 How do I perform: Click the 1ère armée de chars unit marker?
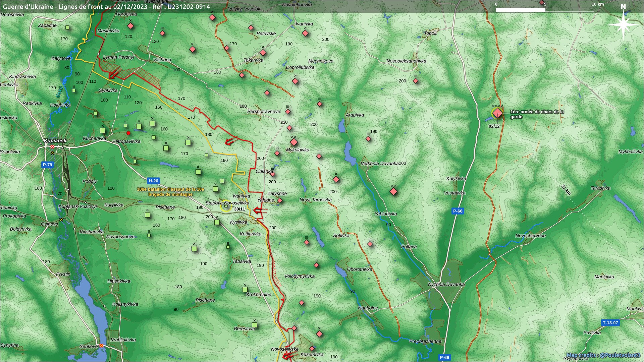click(x=497, y=113)
